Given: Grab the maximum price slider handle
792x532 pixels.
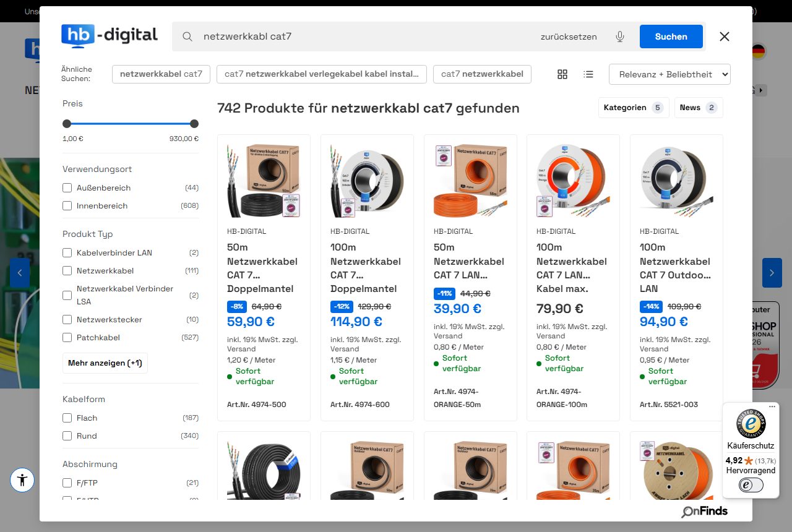Looking at the screenshot, I should [x=194, y=124].
